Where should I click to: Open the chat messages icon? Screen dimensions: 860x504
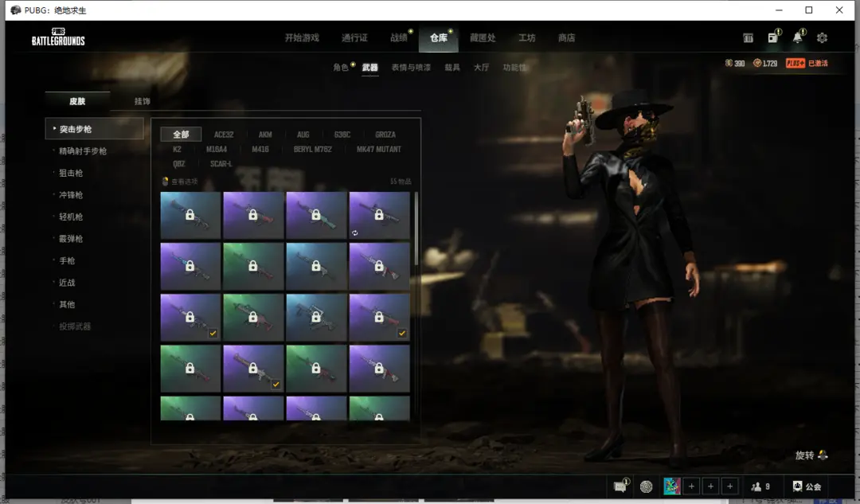620,486
